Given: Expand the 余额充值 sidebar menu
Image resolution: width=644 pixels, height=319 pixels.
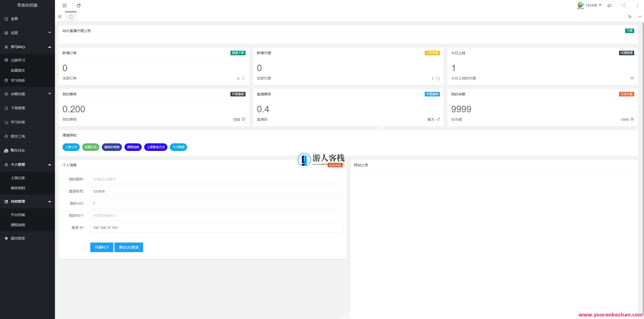Looking at the screenshot, I should (x=27, y=94).
